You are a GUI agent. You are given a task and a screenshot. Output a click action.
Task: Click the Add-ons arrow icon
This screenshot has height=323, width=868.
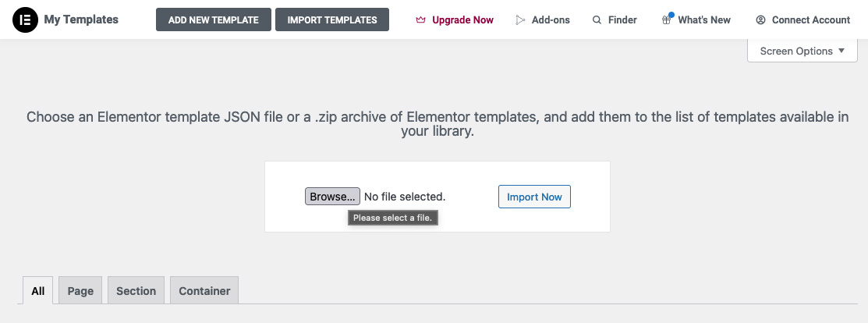tap(520, 20)
